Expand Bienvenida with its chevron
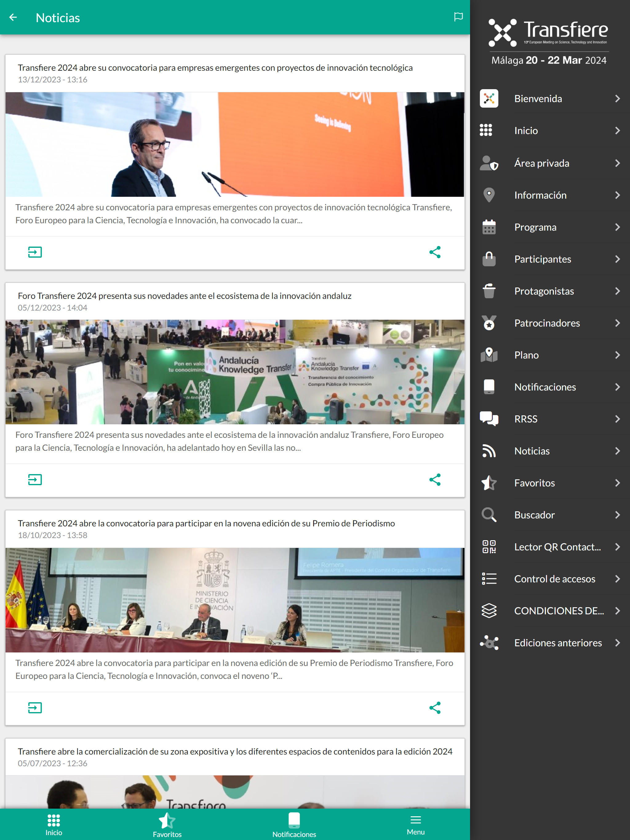 pos(617,99)
